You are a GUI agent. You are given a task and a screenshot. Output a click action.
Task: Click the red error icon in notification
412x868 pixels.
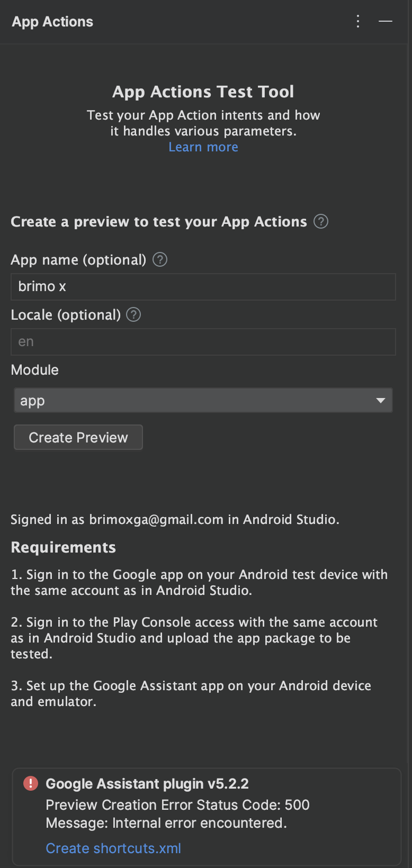point(31,783)
